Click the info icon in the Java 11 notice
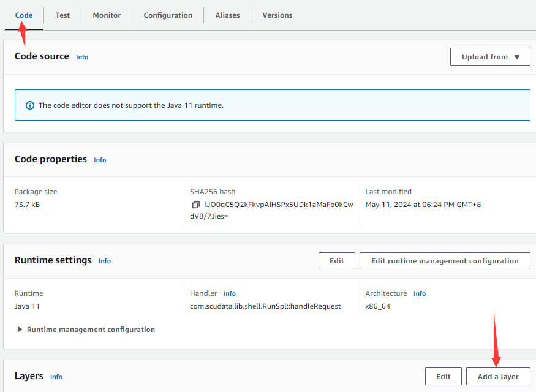This screenshot has height=392, width=536. click(x=30, y=105)
